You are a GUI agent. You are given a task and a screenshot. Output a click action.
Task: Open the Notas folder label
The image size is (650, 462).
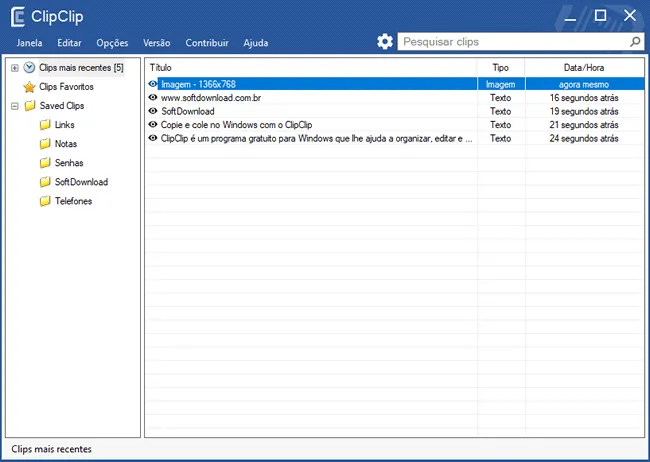pyautogui.click(x=66, y=143)
